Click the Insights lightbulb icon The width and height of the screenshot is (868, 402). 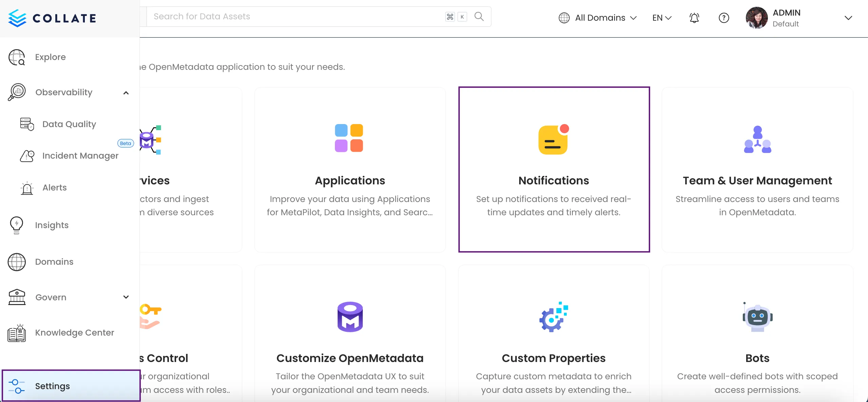tap(16, 225)
